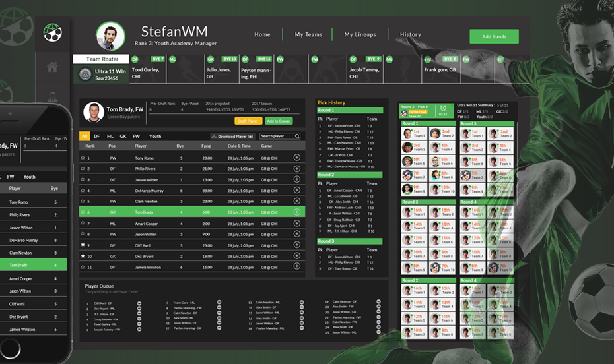Image resolution: width=614 pixels, height=364 pixels.
Task: Add Clam Newton with plus icon
Action: (297, 201)
